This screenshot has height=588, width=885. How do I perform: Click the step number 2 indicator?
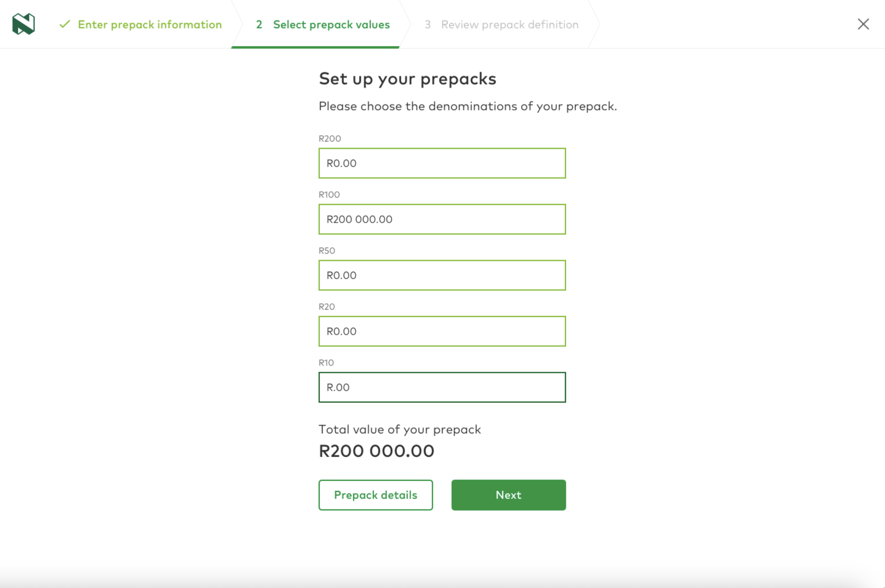point(259,25)
